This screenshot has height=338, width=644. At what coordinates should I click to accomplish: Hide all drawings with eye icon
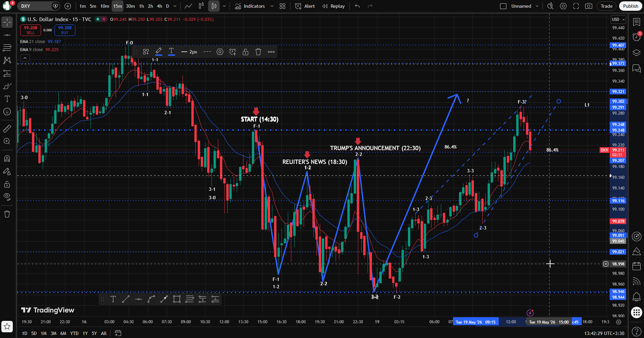(x=7, y=197)
